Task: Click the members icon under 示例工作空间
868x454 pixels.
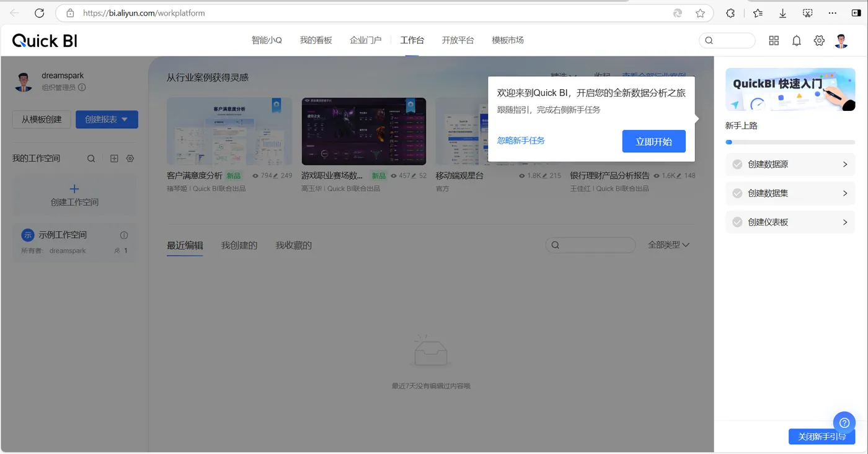Action: [x=117, y=251]
